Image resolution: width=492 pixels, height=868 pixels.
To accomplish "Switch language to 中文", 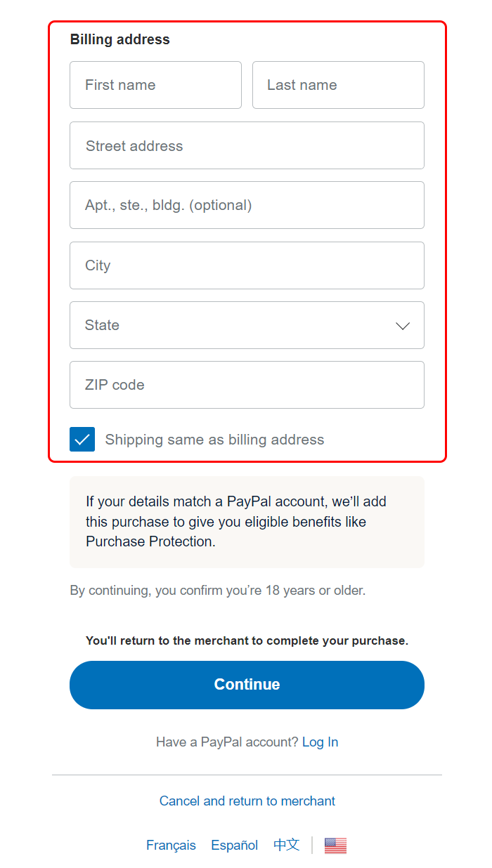I will coord(286,845).
